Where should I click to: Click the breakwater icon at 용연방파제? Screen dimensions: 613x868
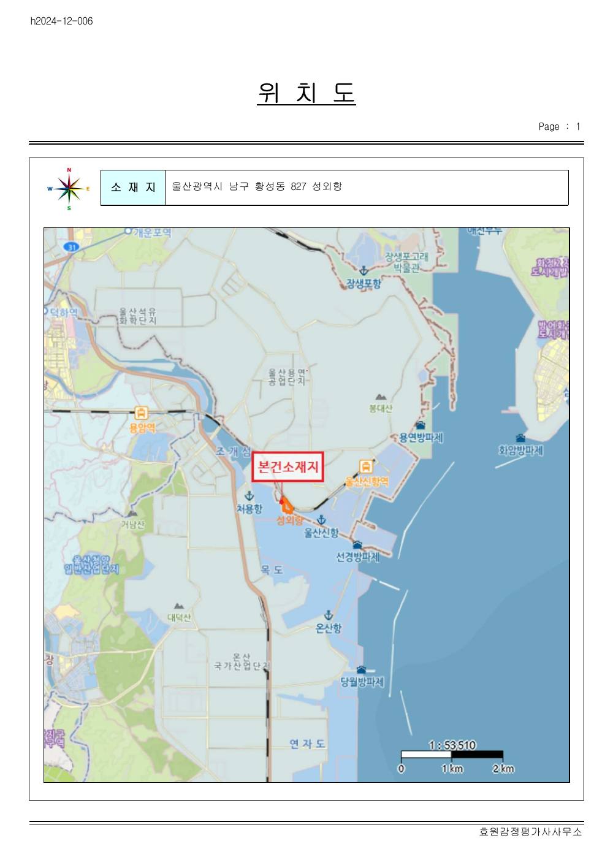pyautogui.click(x=421, y=425)
